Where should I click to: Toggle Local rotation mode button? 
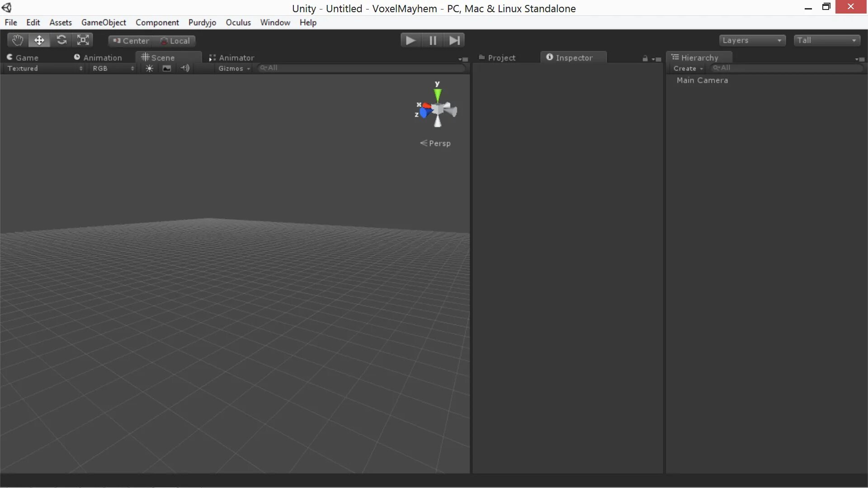point(175,41)
